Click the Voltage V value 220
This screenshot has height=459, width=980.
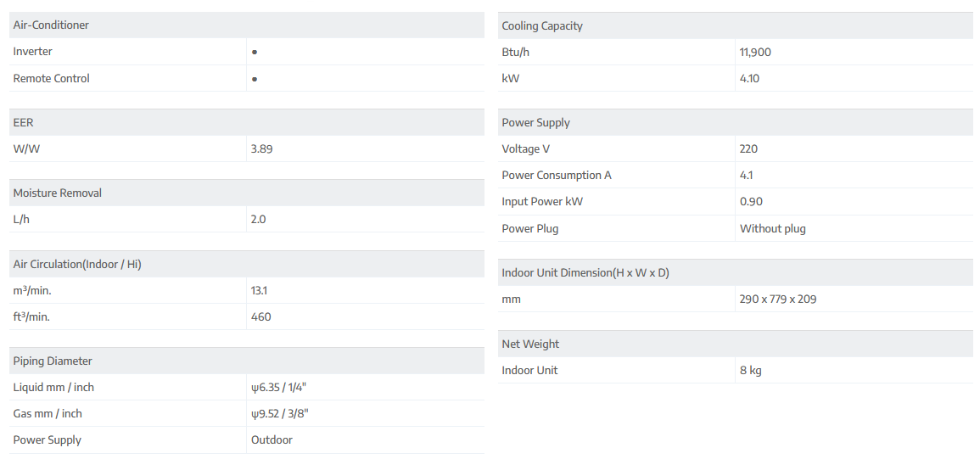pos(748,148)
